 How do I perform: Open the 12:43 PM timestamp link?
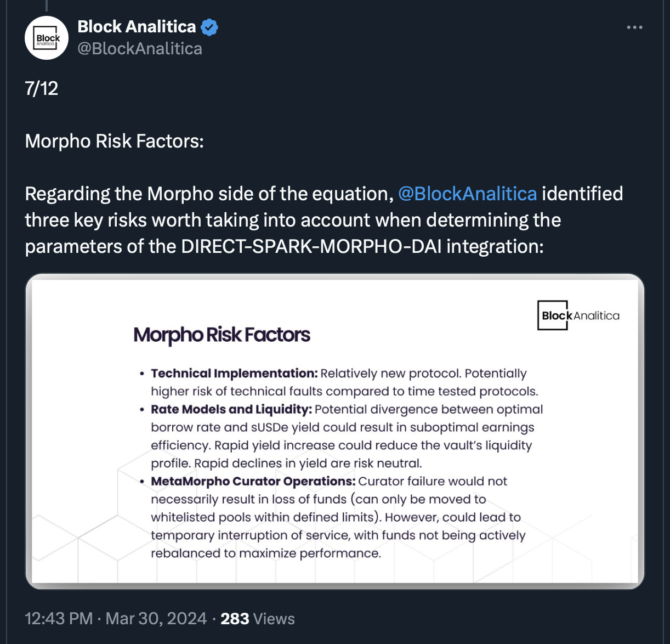[59, 619]
